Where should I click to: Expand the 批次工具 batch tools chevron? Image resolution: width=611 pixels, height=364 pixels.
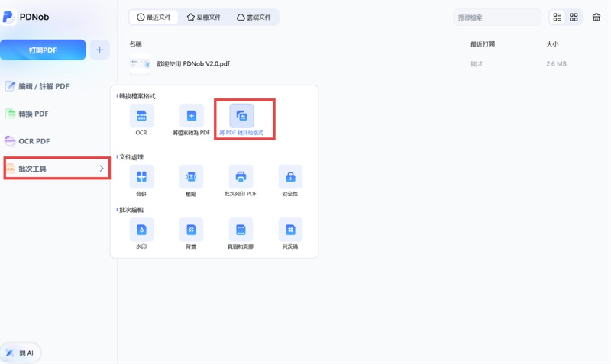tap(102, 169)
